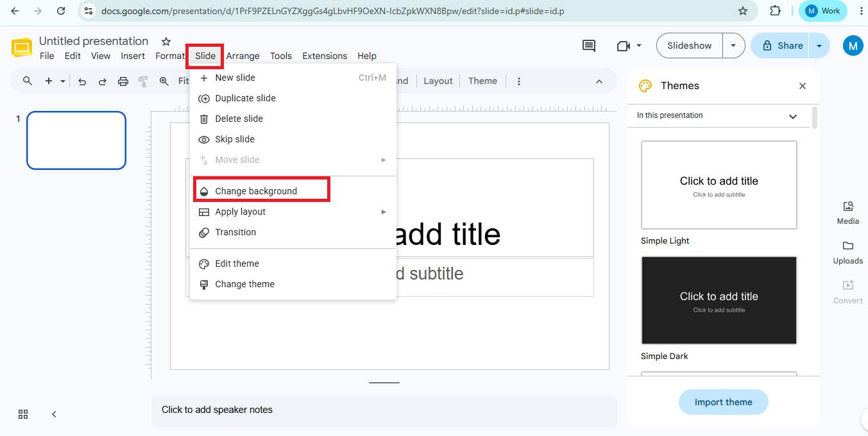Click the site information icon in address bar
Screen dimensions: 868x436
point(89,11)
